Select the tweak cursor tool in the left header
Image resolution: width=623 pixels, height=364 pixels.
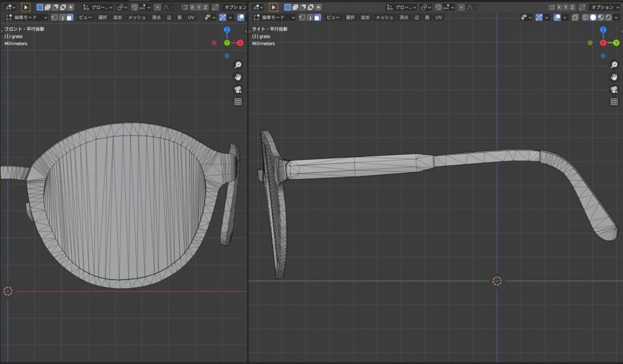pos(26,7)
